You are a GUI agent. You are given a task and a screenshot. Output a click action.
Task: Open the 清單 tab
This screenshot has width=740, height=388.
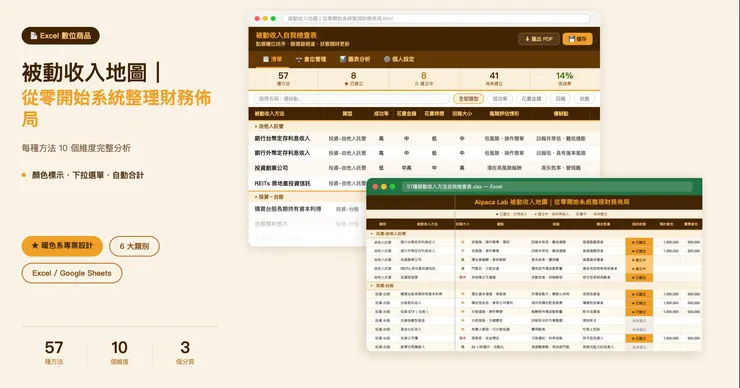tap(272, 59)
